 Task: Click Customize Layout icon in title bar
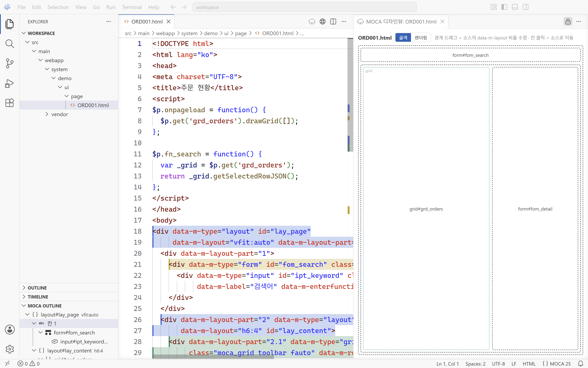[493, 7]
